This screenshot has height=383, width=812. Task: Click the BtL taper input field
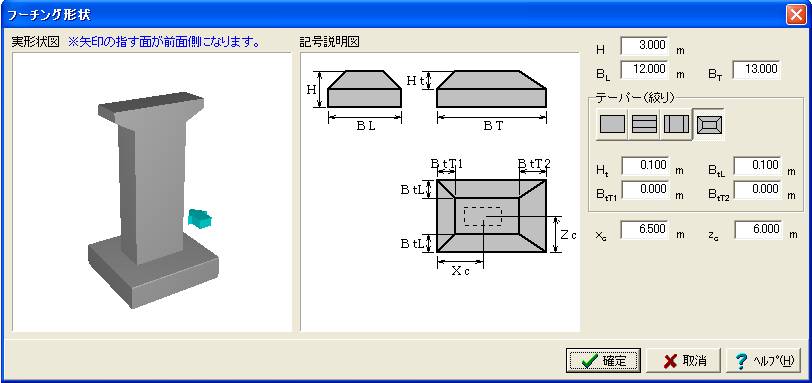(757, 166)
